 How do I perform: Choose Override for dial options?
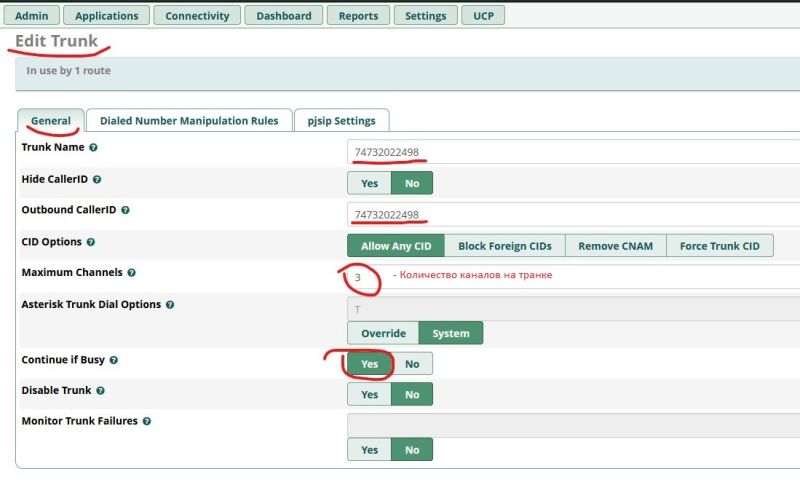383,333
